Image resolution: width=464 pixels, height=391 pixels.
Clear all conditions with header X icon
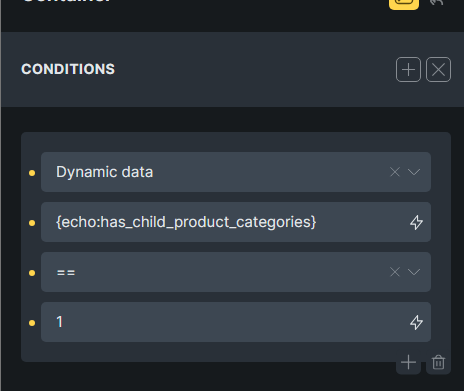(x=438, y=70)
